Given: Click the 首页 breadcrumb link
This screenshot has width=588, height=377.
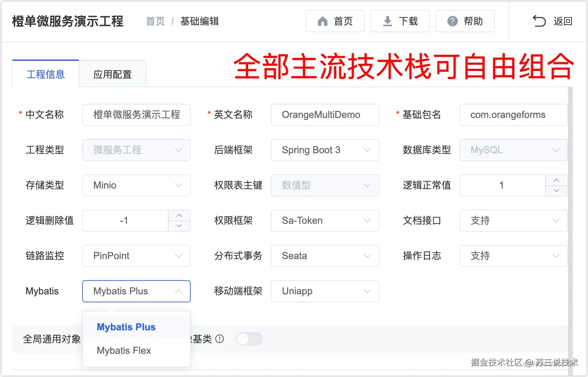Looking at the screenshot, I should coord(155,21).
